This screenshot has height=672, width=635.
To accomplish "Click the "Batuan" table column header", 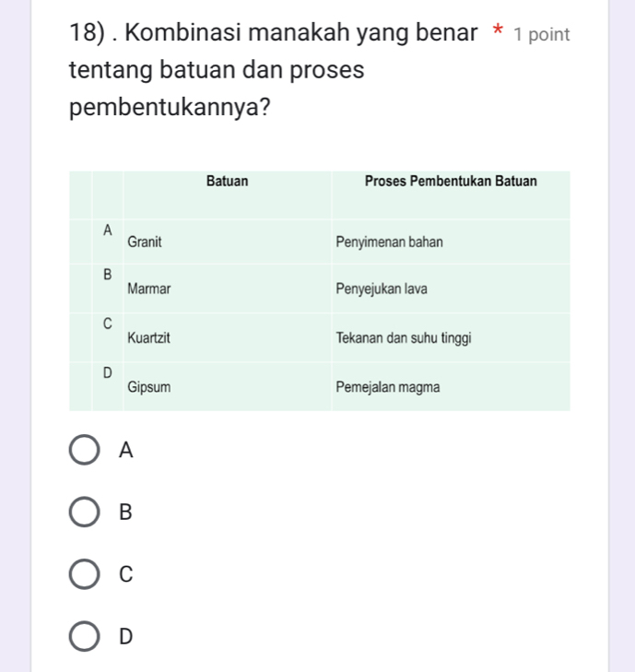I will pyautogui.click(x=228, y=182).
